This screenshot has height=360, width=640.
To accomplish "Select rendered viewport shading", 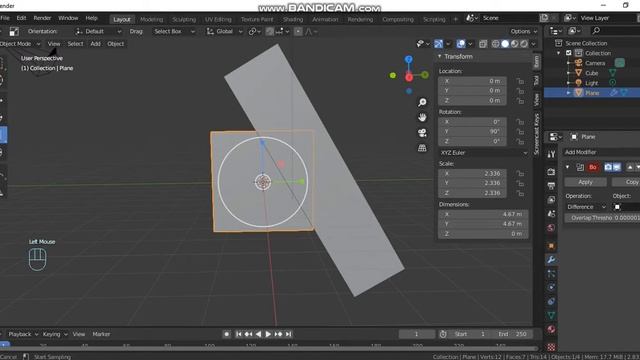I will pyautogui.click(x=524, y=44).
